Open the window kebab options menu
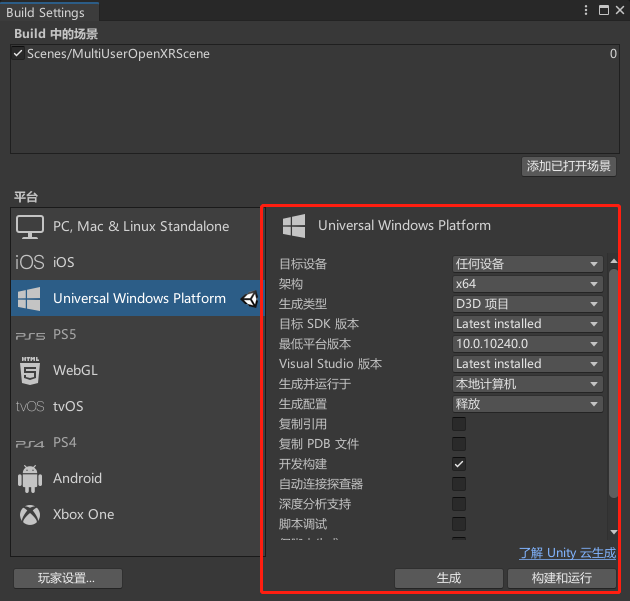630x601 pixels. pos(586,10)
